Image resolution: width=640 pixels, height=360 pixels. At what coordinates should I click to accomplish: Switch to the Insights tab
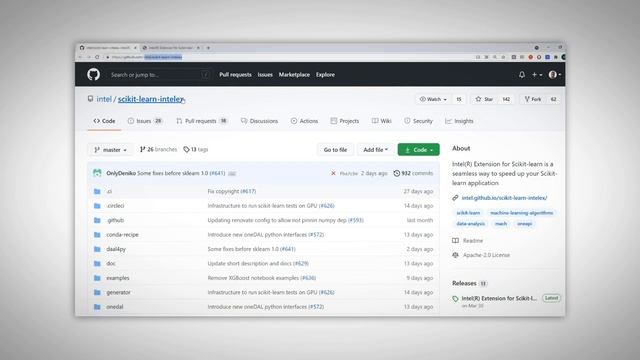pyautogui.click(x=459, y=121)
